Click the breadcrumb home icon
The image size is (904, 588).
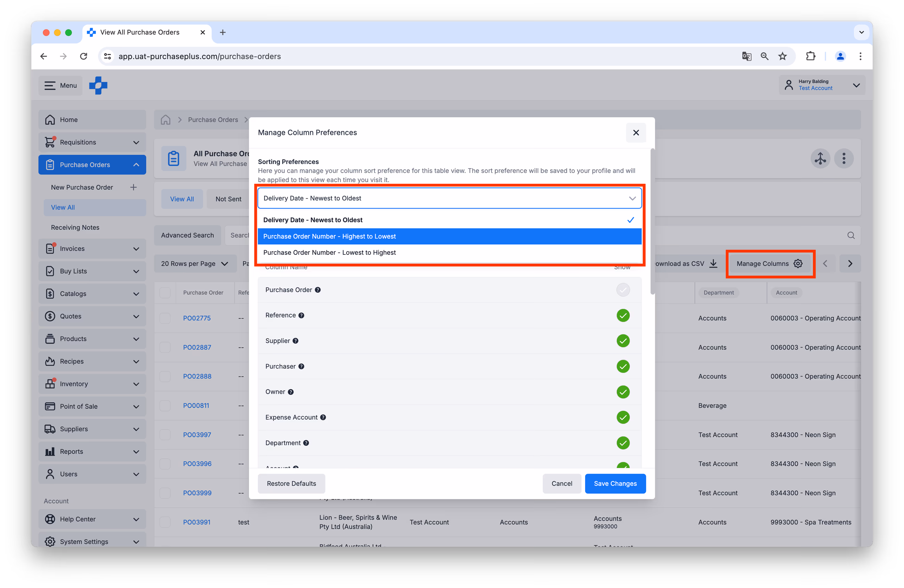166,120
